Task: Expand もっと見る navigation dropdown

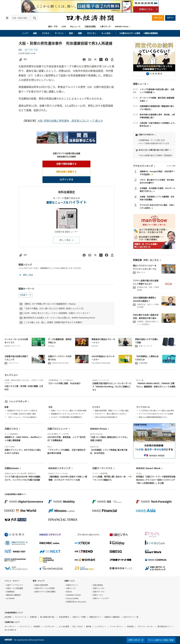Action: 107,33
